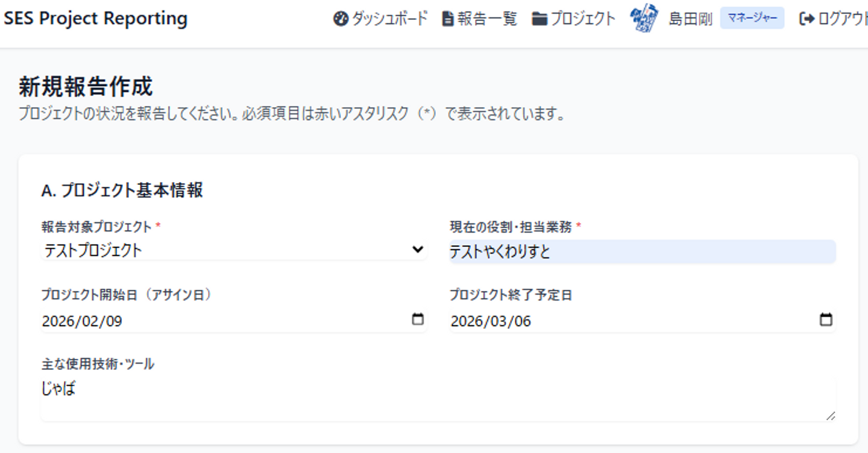Focus the 現在の役割・担当業務 text field
This screenshot has height=453, width=868.
point(643,252)
